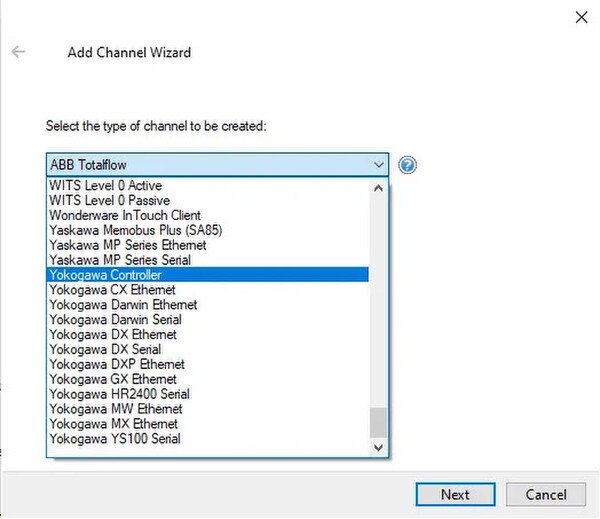Select WITS Level 0 Active
The height and width of the screenshot is (519, 600).
tap(208, 186)
